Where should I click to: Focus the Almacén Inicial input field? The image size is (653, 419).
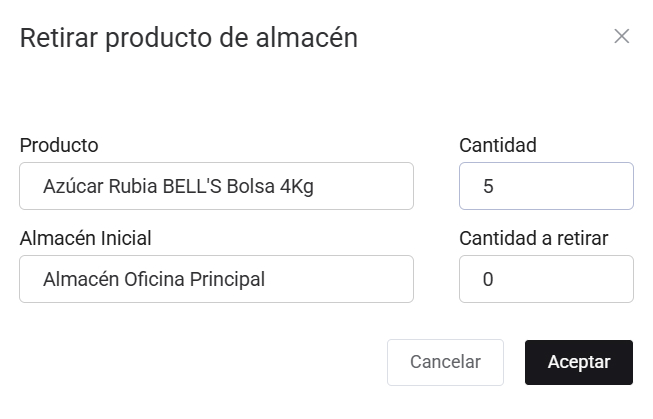pos(216,279)
